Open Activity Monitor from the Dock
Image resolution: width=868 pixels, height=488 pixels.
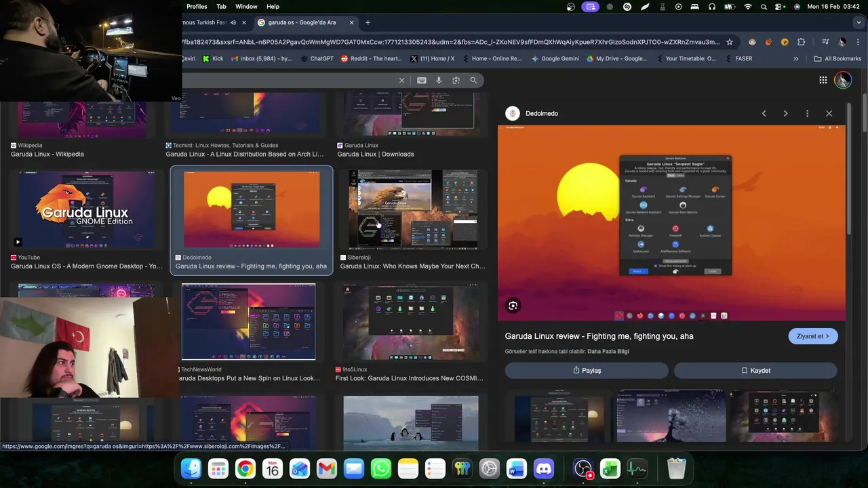coord(637,468)
